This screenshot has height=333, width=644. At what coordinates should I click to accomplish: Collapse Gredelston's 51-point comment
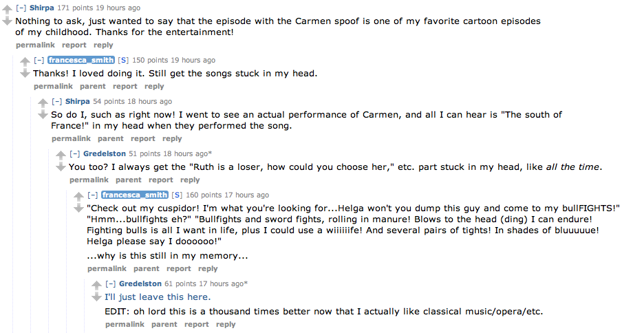point(74,153)
